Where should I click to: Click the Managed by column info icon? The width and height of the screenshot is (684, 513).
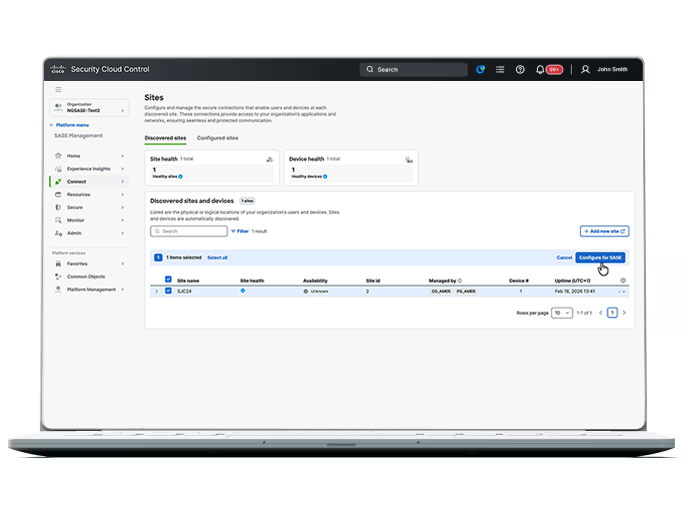(460, 280)
